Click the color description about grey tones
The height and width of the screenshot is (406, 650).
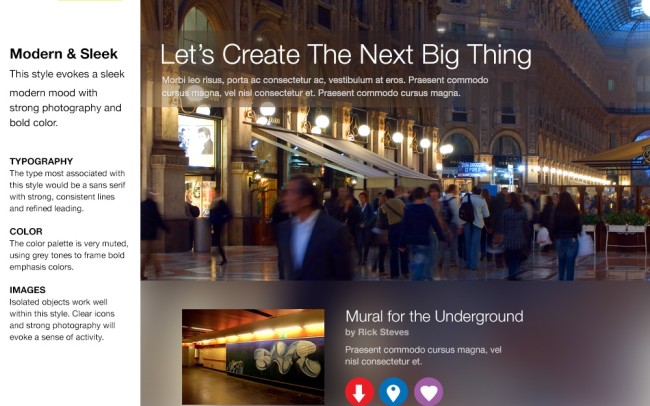pyautogui.click(x=66, y=255)
